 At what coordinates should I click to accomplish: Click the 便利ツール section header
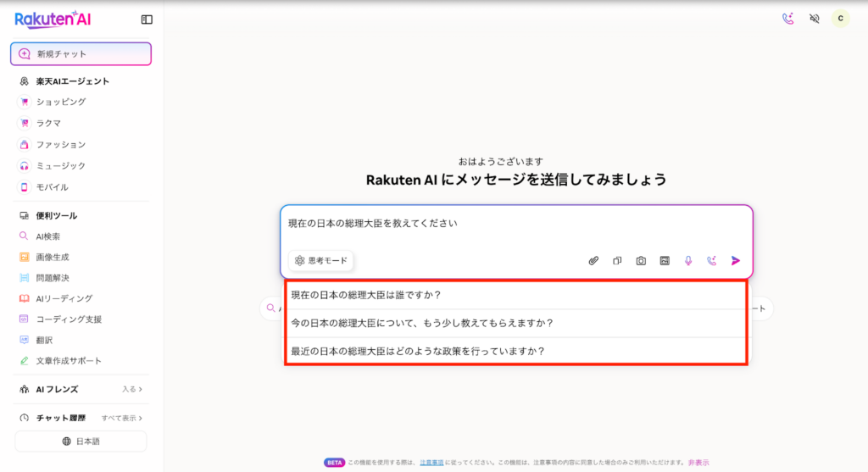[x=57, y=215]
